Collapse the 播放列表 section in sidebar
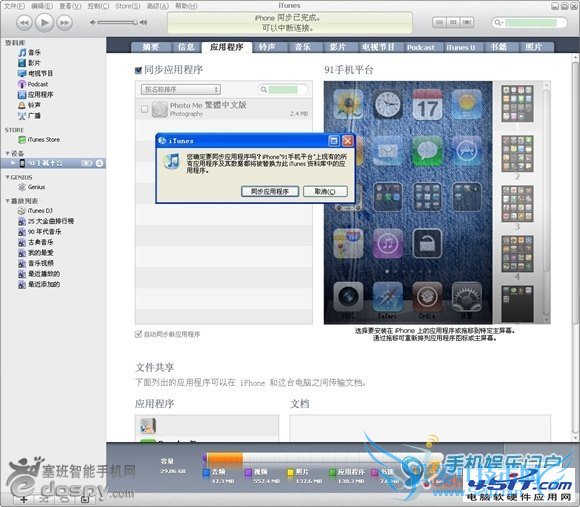Image resolution: width=580 pixels, height=507 pixels. click(x=7, y=201)
